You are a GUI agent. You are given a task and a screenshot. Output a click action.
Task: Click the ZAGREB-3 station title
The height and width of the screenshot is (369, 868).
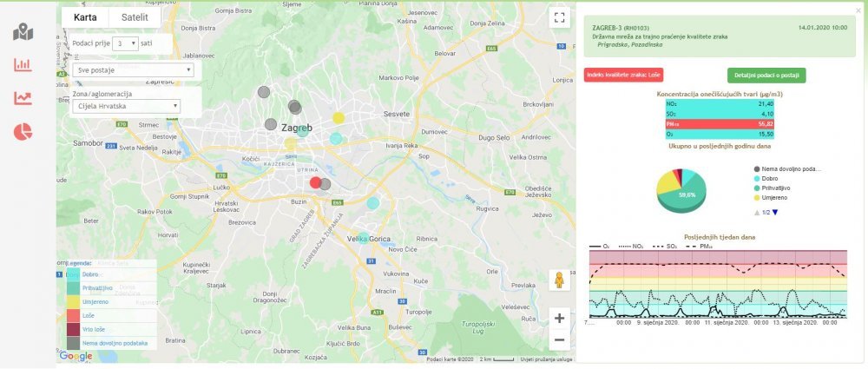coord(620,28)
